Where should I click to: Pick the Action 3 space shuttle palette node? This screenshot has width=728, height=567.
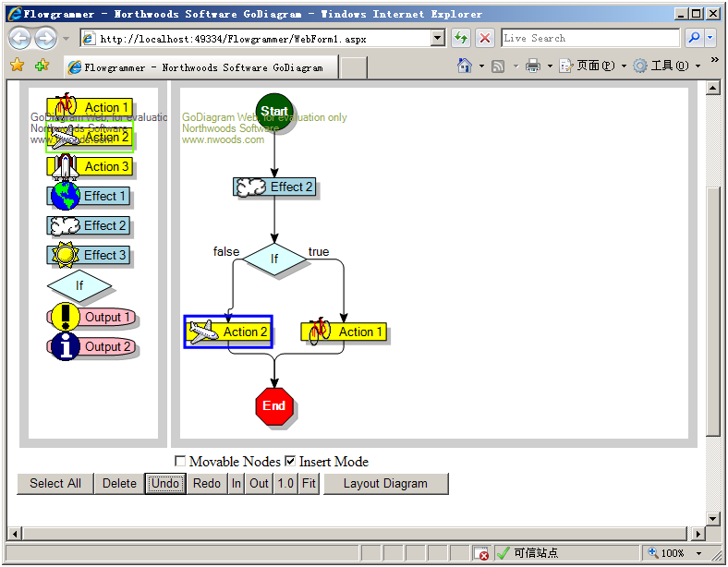pyautogui.click(x=90, y=166)
